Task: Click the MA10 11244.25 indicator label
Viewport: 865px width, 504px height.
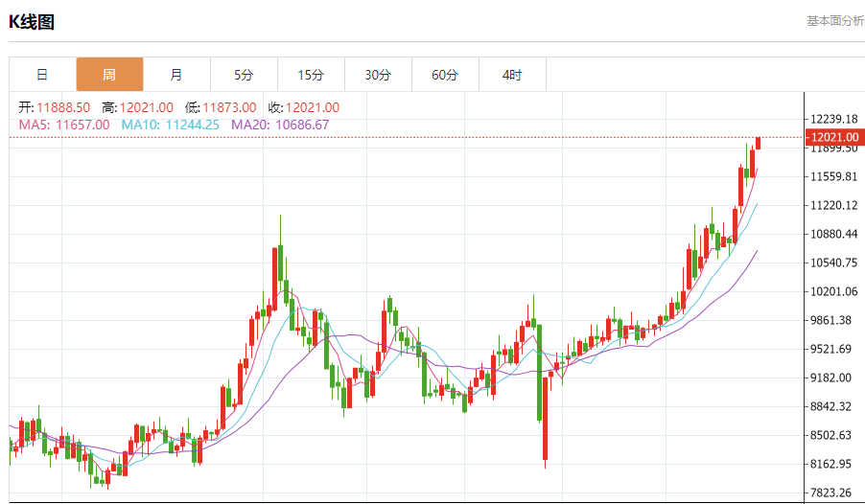Action: [x=171, y=125]
